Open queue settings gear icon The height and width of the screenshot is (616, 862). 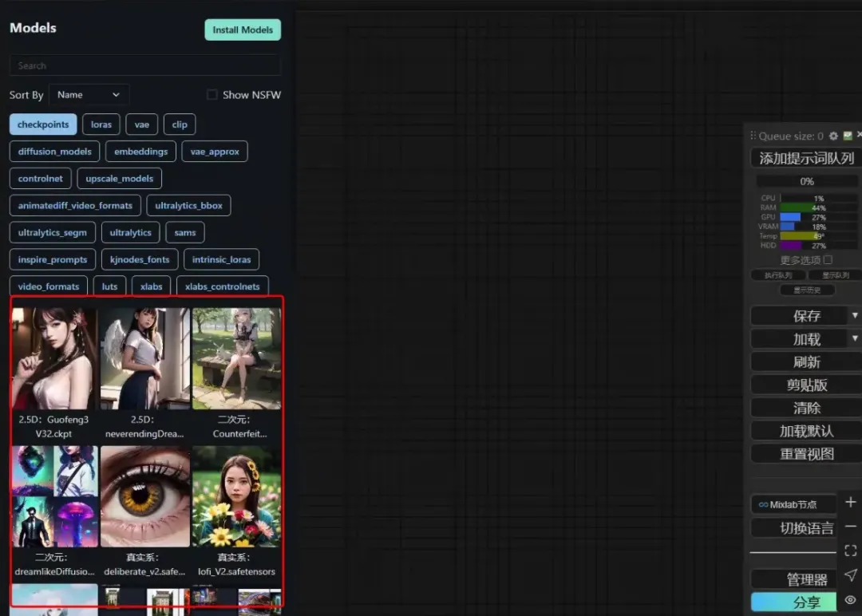tap(833, 136)
